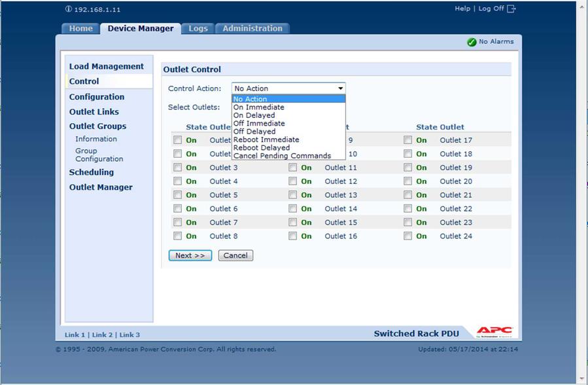Choose Reboot Immediate from the dropdown list
The width and height of the screenshot is (588, 385).
coord(266,139)
